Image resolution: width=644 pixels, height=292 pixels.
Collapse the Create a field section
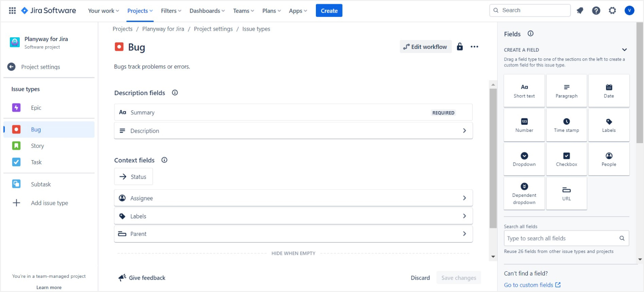coord(624,49)
